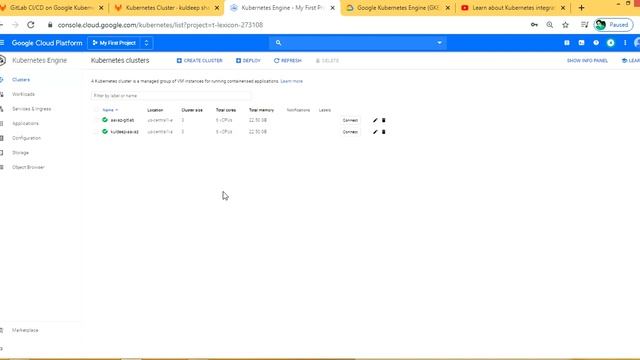Open Applications in the sidebar
This screenshot has width=640, height=360.
click(x=25, y=123)
